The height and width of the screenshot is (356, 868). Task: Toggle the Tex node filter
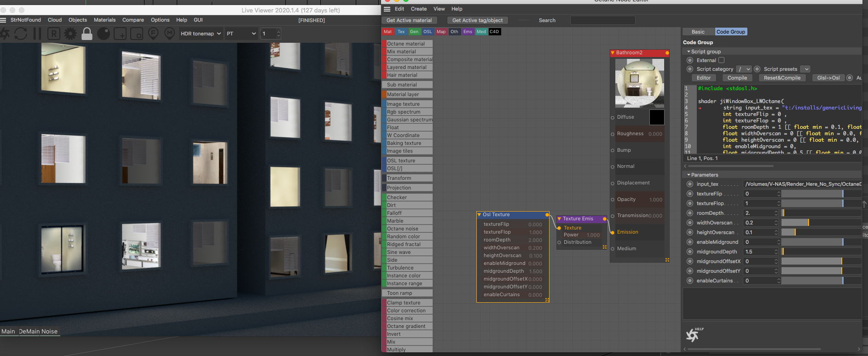(401, 32)
